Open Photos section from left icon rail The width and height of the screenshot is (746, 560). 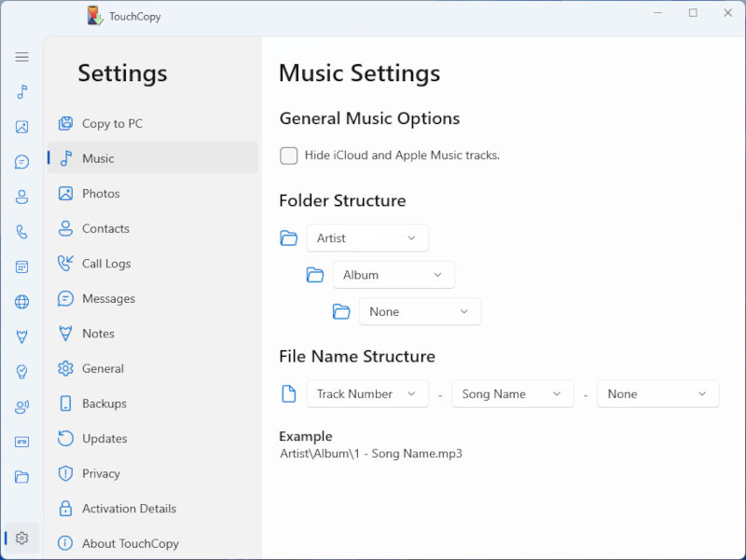(x=21, y=127)
